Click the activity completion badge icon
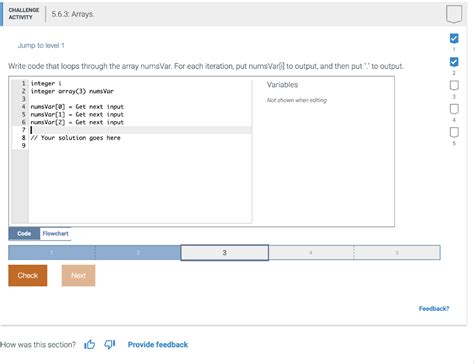The image size is (474, 364). pyautogui.click(x=454, y=14)
